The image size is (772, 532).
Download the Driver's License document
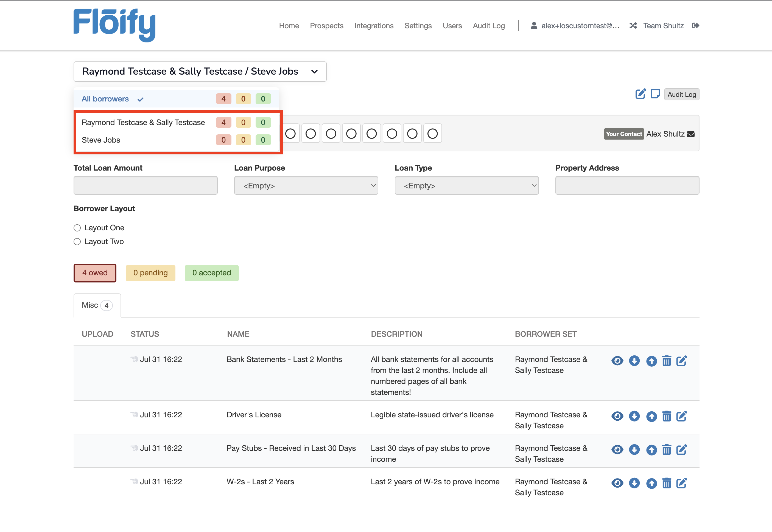tap(634, 416)
